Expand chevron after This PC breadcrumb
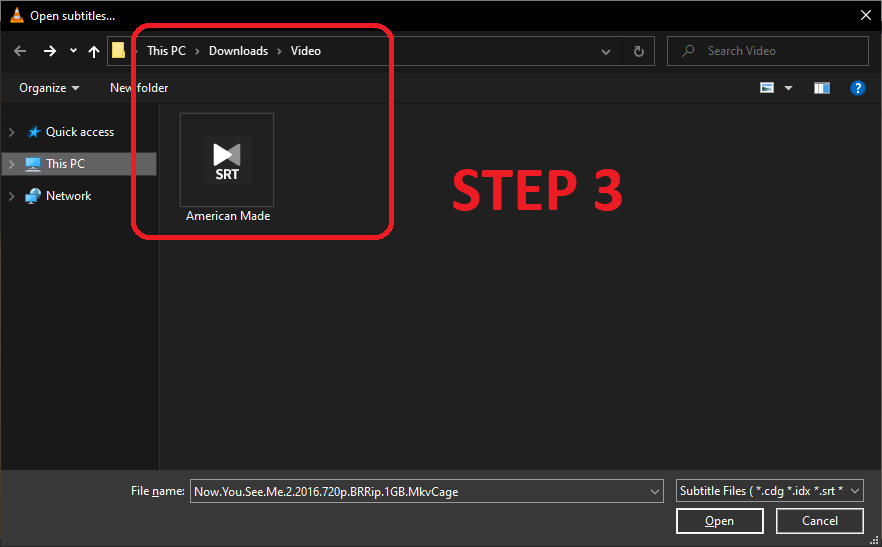The width and height of the screenshot is (882, 547). point(197,51)
